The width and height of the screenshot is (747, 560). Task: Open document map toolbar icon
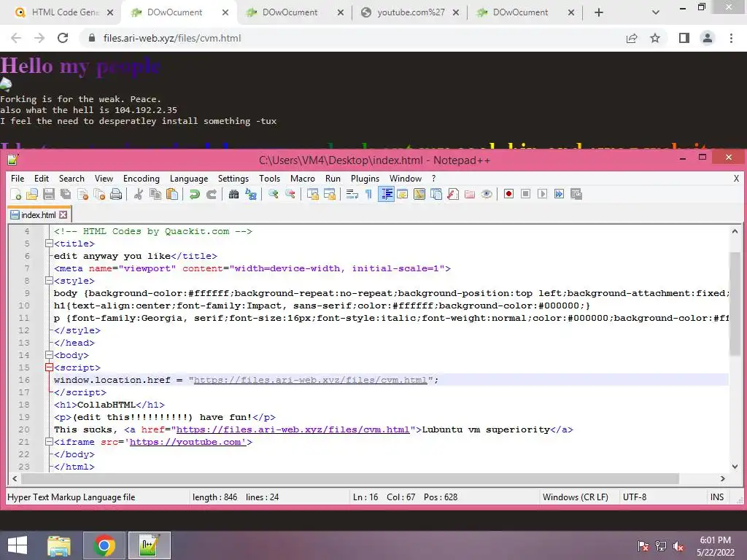point(419,194)
